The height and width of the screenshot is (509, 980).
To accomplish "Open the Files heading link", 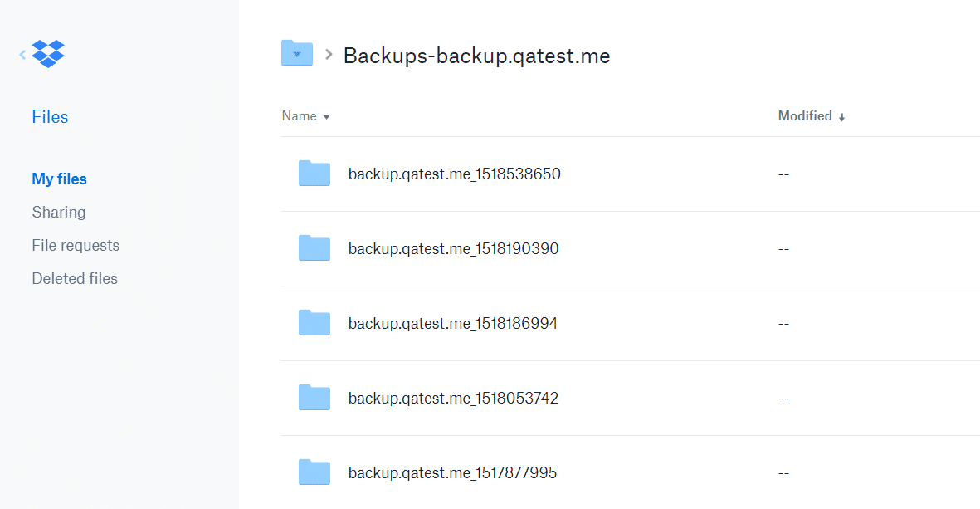I will (50, 117).
